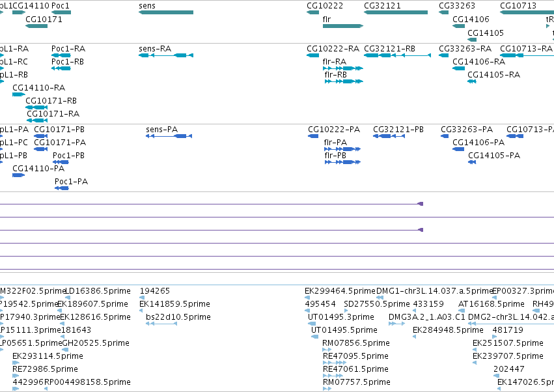Click the EK299464.5prime EST label
The height and width of the screenshot is (392, 554).
[340, 291]
